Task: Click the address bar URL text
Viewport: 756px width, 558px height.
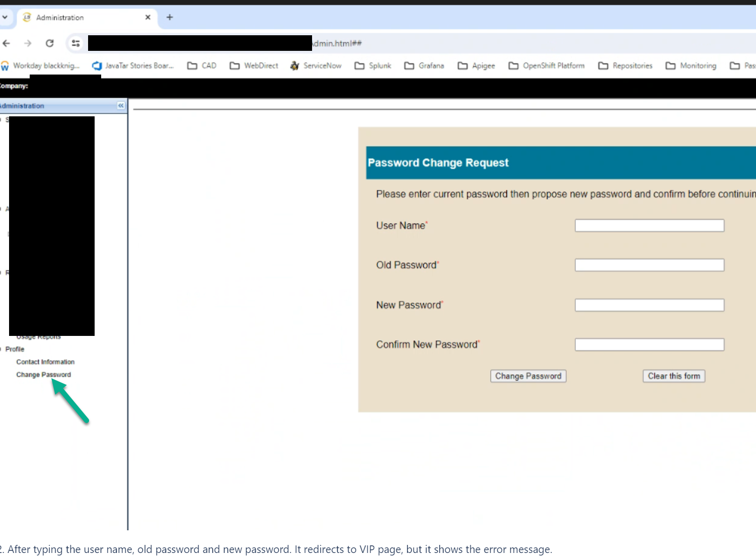Action: [337, 43]
